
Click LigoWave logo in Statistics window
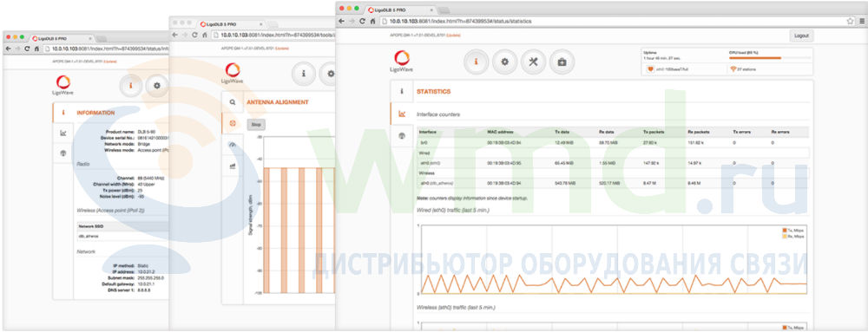pyautogui.click(x=402, y=62)
